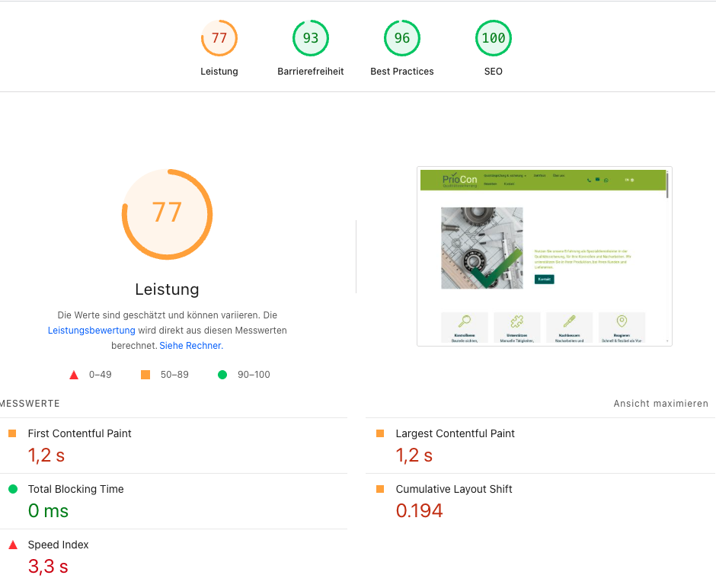Click the Largest Contentful Paint metric label
The height and width of the screenshot is (588, 716).
click(455, 433)
